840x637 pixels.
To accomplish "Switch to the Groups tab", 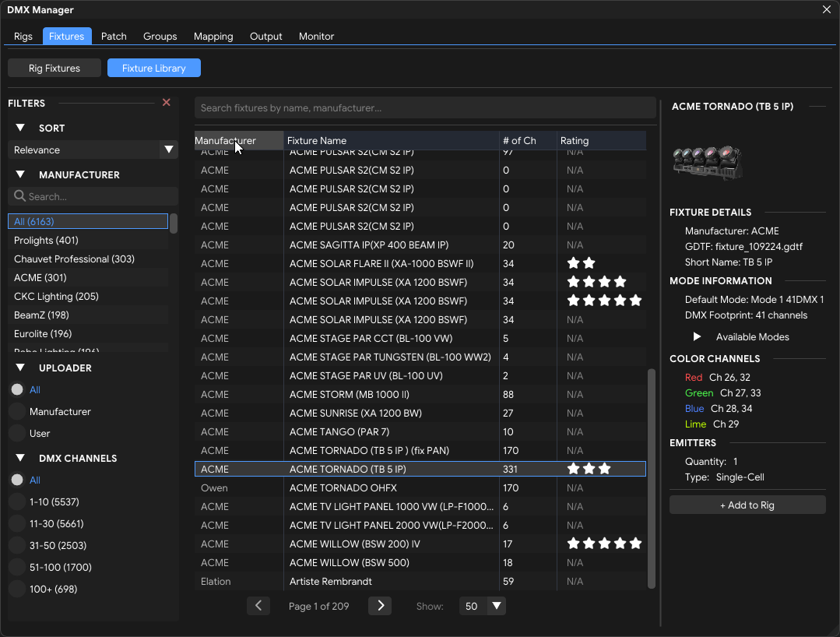I will coord(160,36).
